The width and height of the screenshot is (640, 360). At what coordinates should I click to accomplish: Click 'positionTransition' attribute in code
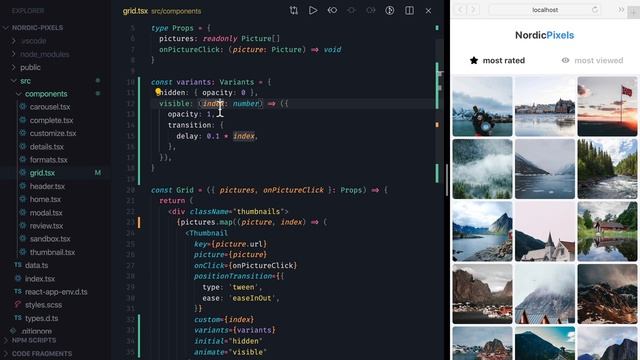(233, 276)
